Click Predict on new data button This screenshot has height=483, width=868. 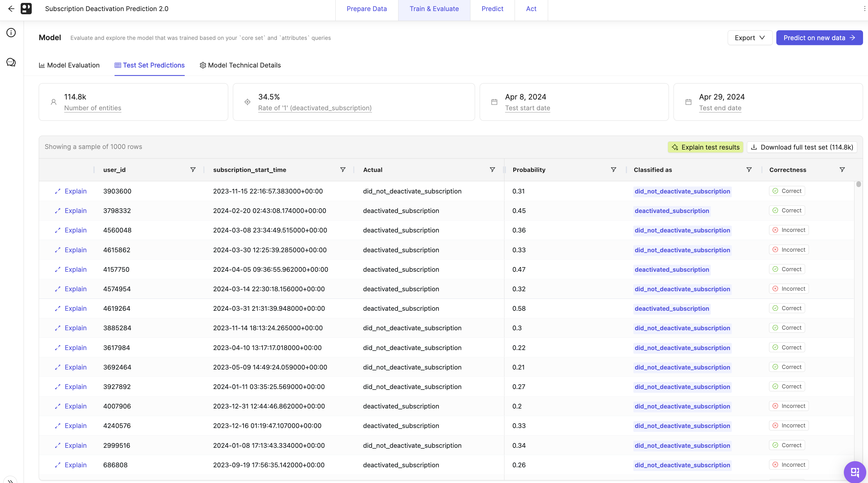click(x=819, y=38)
